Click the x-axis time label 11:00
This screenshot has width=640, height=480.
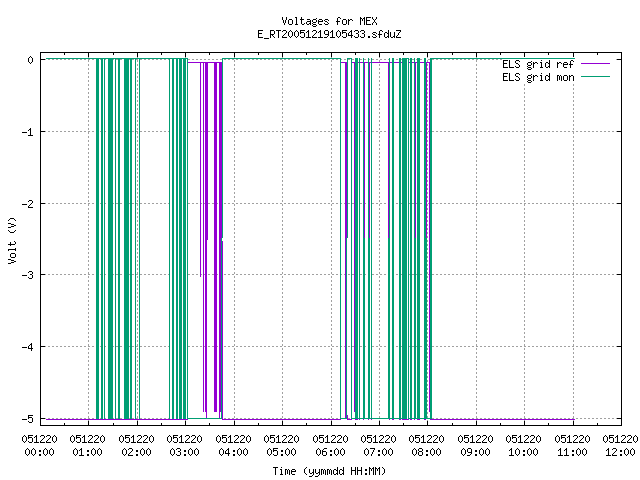(572, 452)
